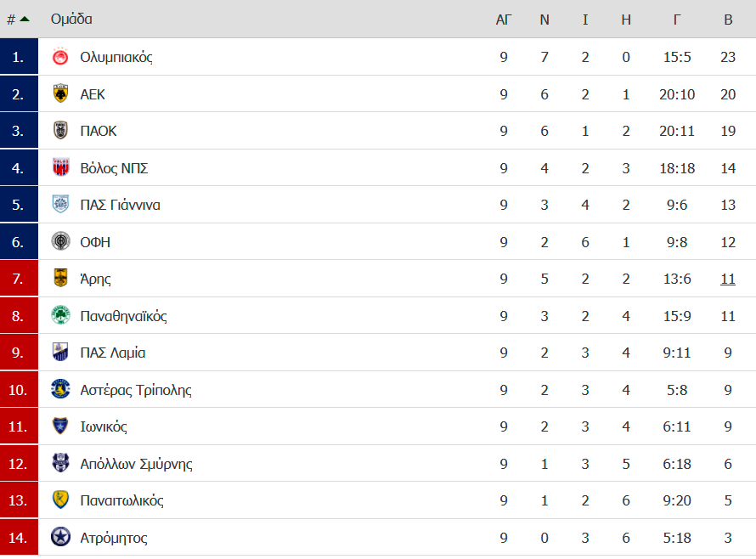Click the Αστέρας Τρίπολης crest icon
The height and width of the screenshot is (559, 756).
[x=60, y=389]
